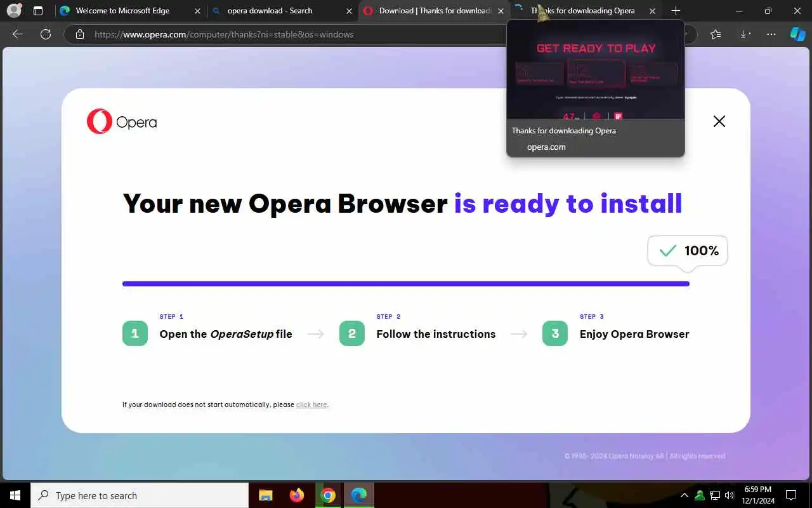This screenshot has width=812, height=508.
Task: Open the Windows Start menu
Action: pyautogui.click(x=15, y=495)
